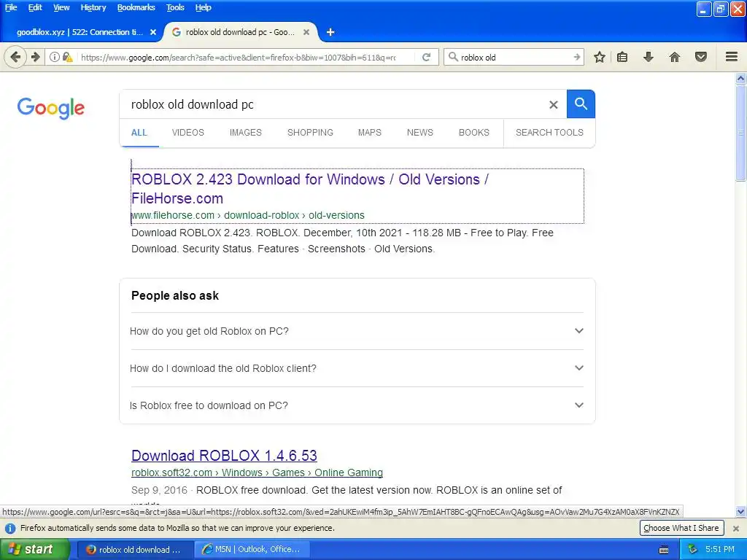Image resolution: width=747 pixels, height=560 pixels.
Task: Open Download ROBLOX 1.4.6.53 result link
Action: point(224,456)
